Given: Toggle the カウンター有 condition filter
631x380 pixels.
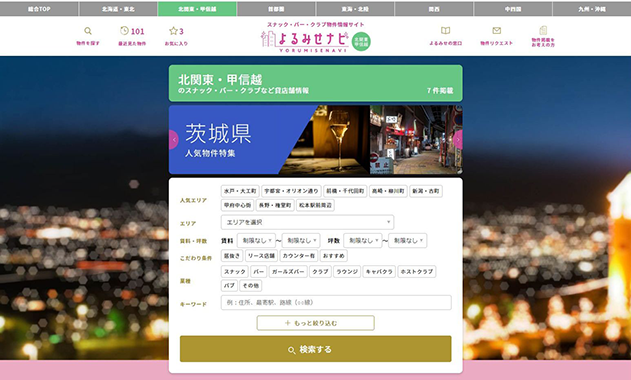Looking at the screenshot, I should [299, 256].
